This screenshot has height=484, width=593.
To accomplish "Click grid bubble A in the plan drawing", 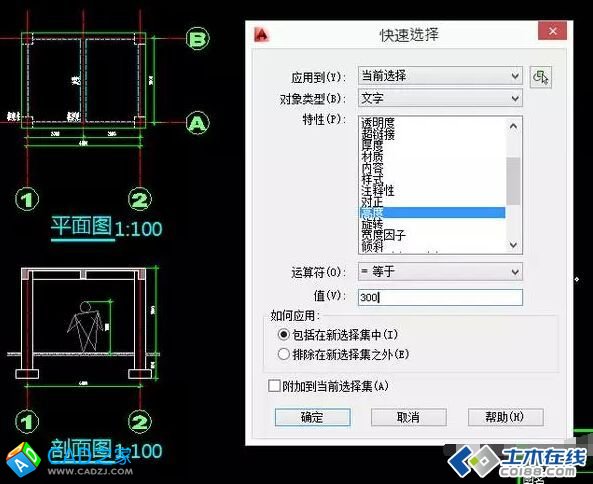I will point(198,123).
